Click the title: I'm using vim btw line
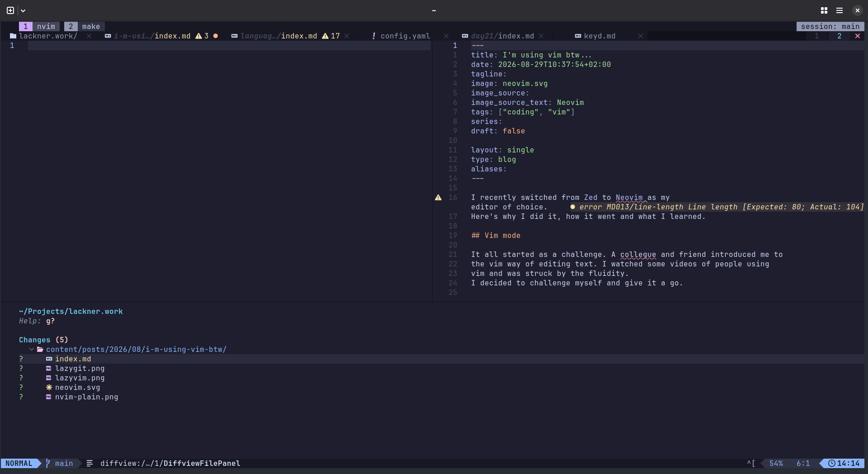The height and width of the screenshot is (474, 868). coord(532,55)
